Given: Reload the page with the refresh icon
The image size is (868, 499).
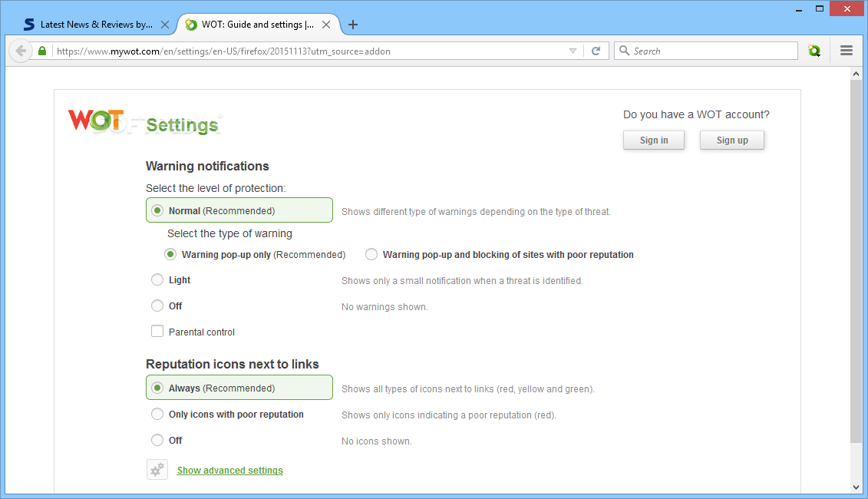Looking at the screenshot, I should pyautogui.click(x=596, y=51).
